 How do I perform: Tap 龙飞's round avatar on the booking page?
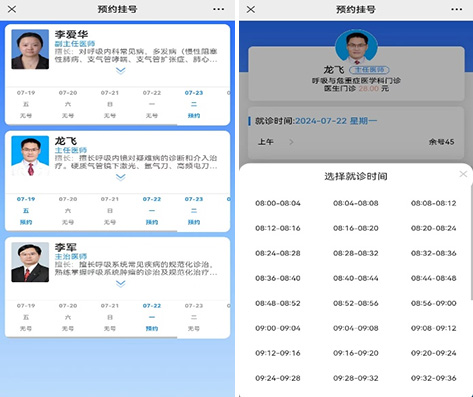tap(356, 47)
